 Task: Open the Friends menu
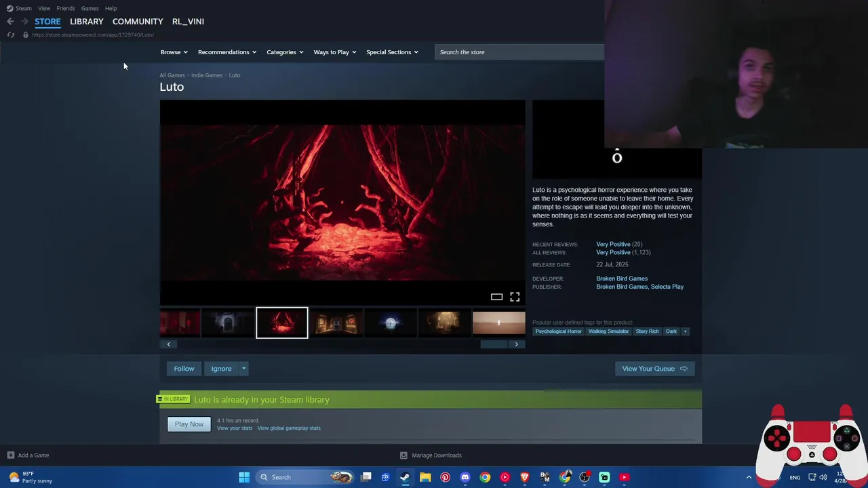pos(66,8)
